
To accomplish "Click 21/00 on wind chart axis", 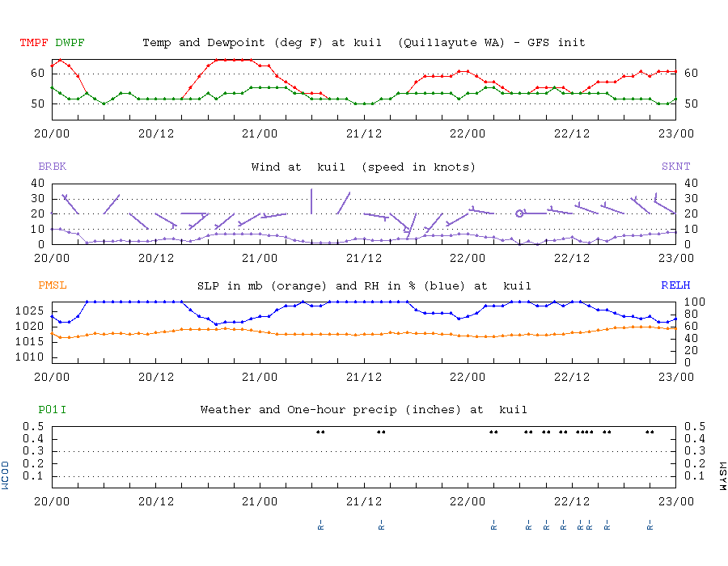I will coord(260,259).
